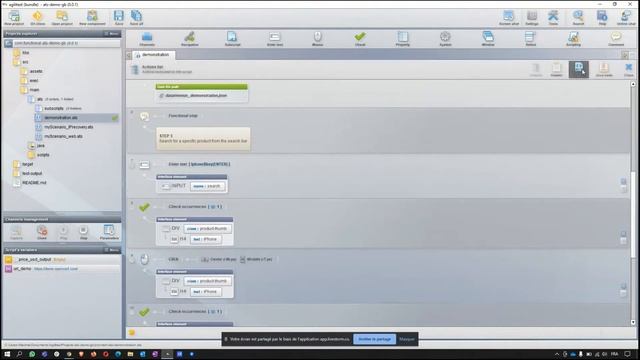
Task: Open Windows taskbar search icon
Action: point(19,354)
